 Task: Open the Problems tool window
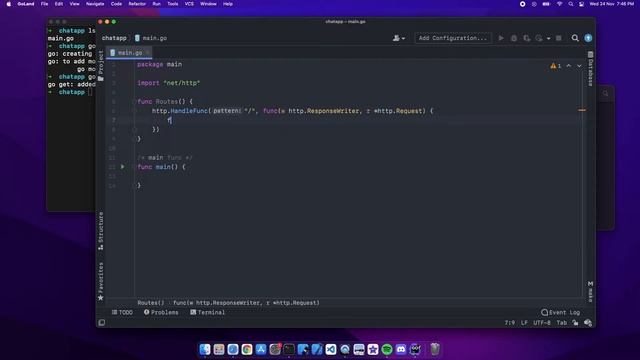tap(161, 312)
